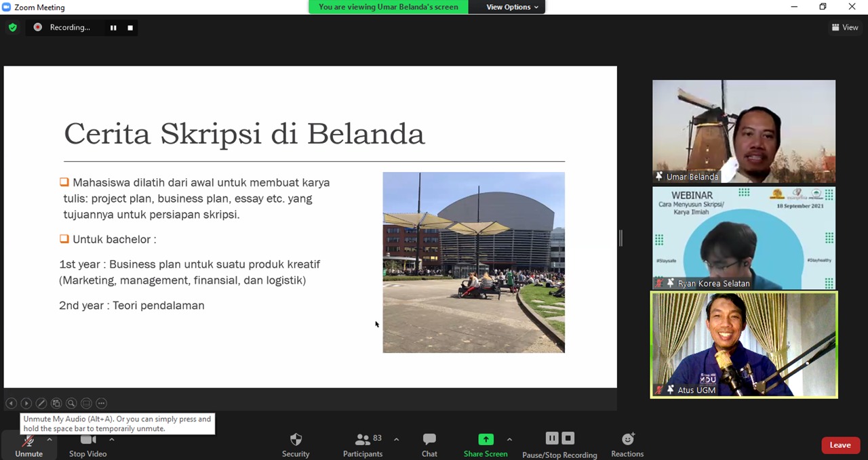Stop recording from the top recording bar
This screenshot has width=868, height=460.
130,28
